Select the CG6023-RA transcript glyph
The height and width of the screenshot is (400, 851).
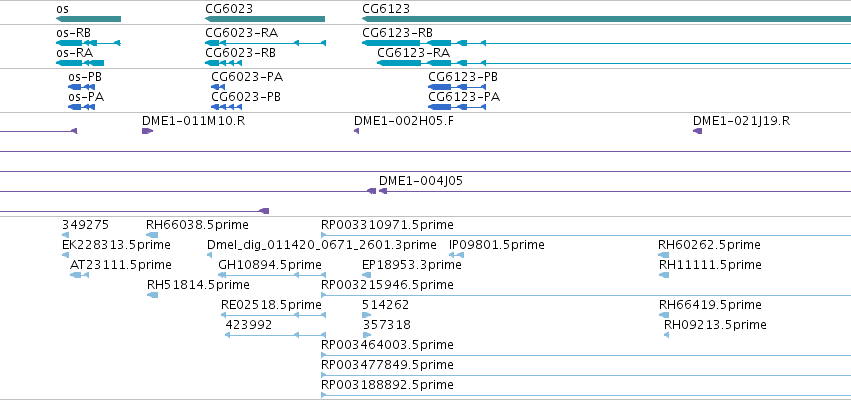click(x=265, y=42)
